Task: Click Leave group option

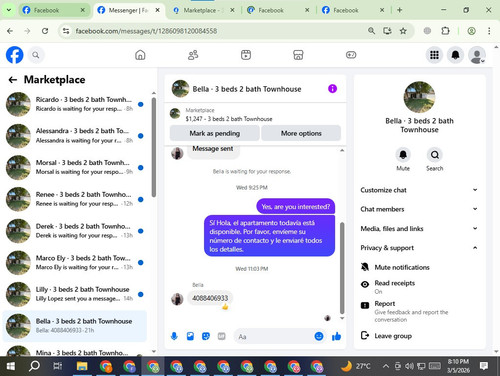Action: [420, 336]
